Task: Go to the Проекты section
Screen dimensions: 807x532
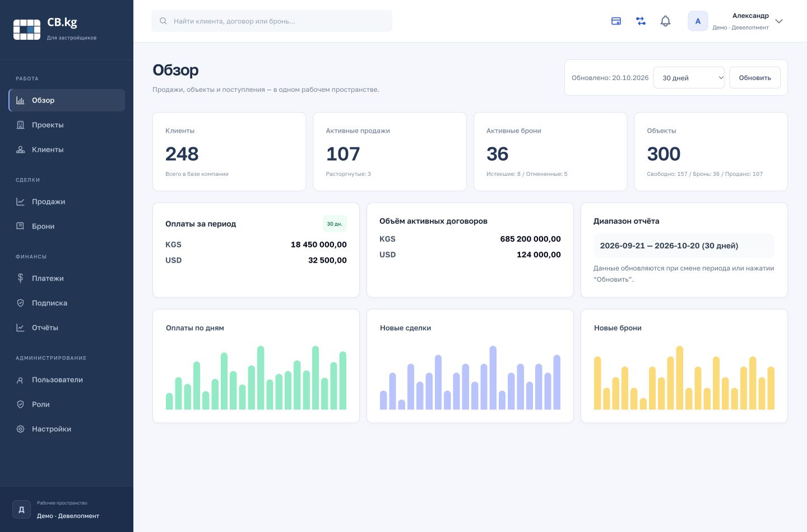Action: [x=67, y=125]
